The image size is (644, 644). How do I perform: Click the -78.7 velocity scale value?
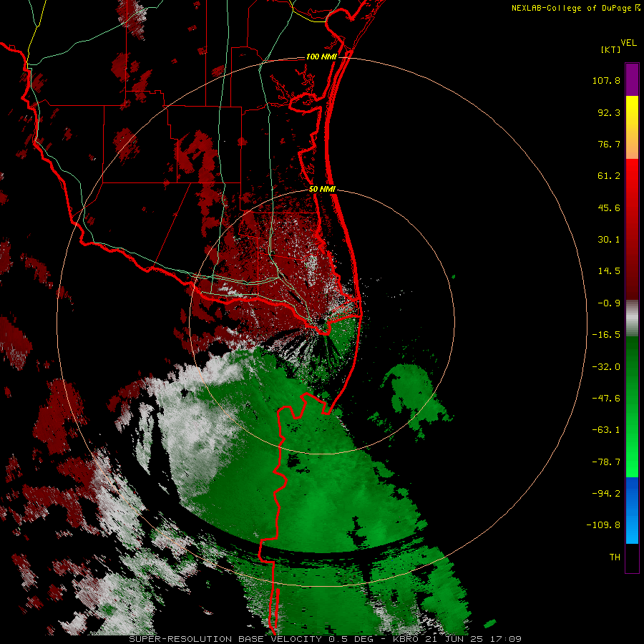606,462
